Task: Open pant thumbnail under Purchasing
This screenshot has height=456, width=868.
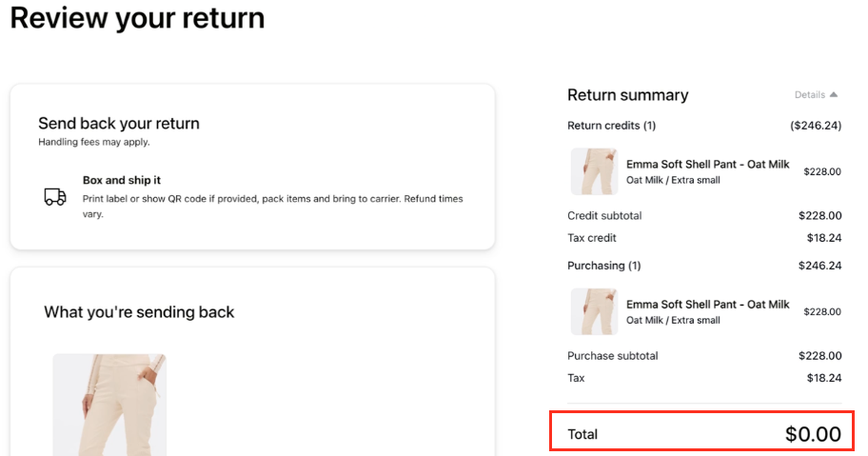Action: [594, 311]
